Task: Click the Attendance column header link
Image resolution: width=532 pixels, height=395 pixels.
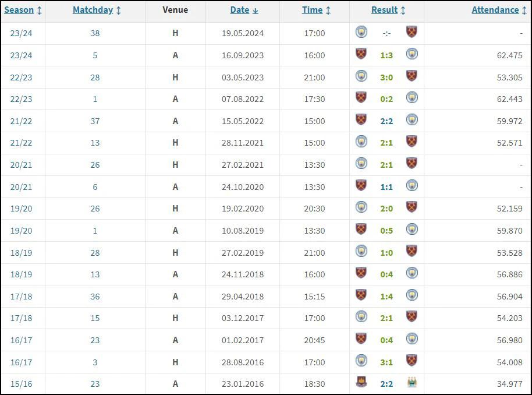Action: [495, 10]
